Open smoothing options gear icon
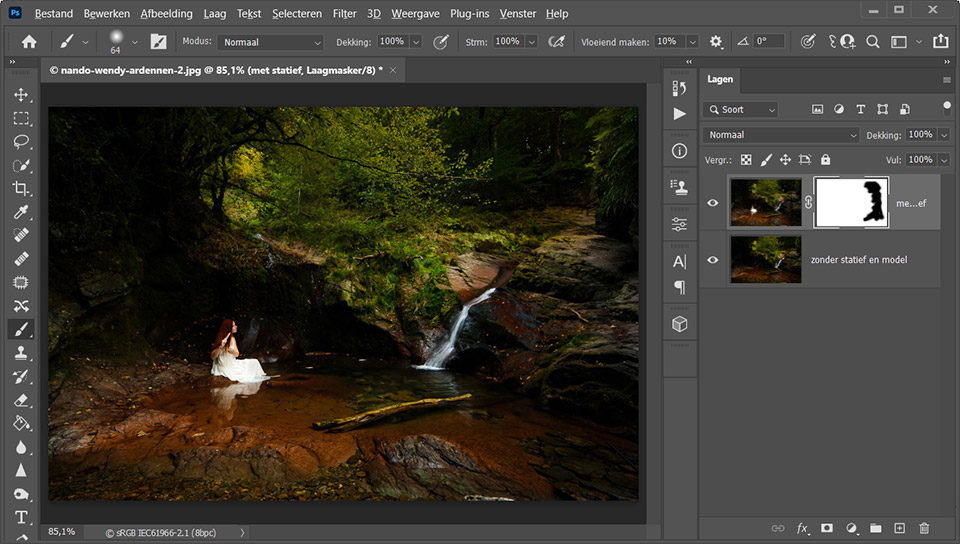 point(715,42)
